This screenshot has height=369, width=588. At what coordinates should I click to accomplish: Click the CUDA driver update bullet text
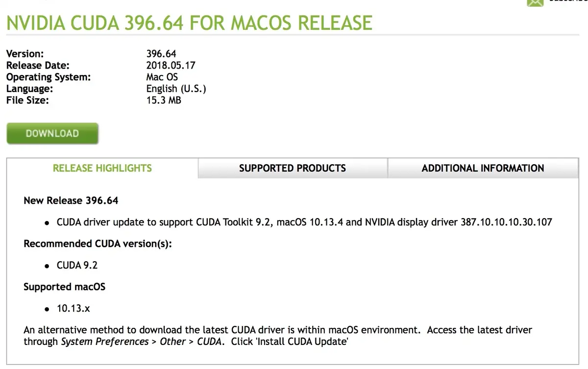pos(304,222)
